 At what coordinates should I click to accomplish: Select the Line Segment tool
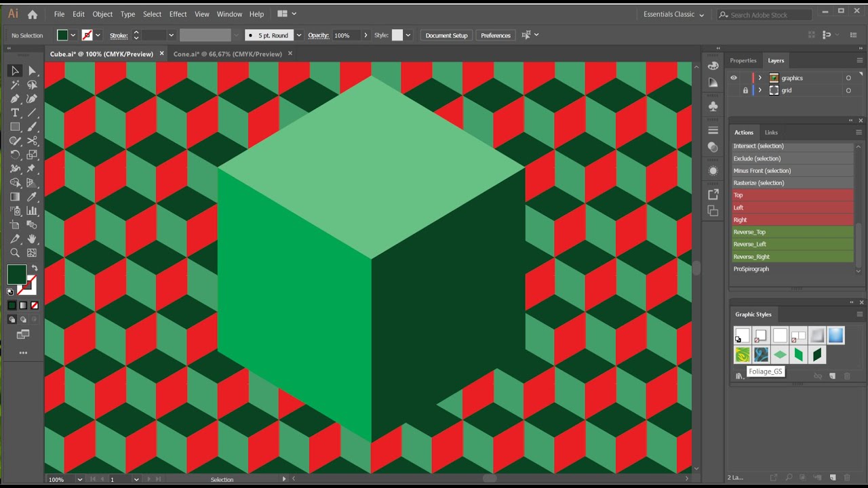coord(33,113)
